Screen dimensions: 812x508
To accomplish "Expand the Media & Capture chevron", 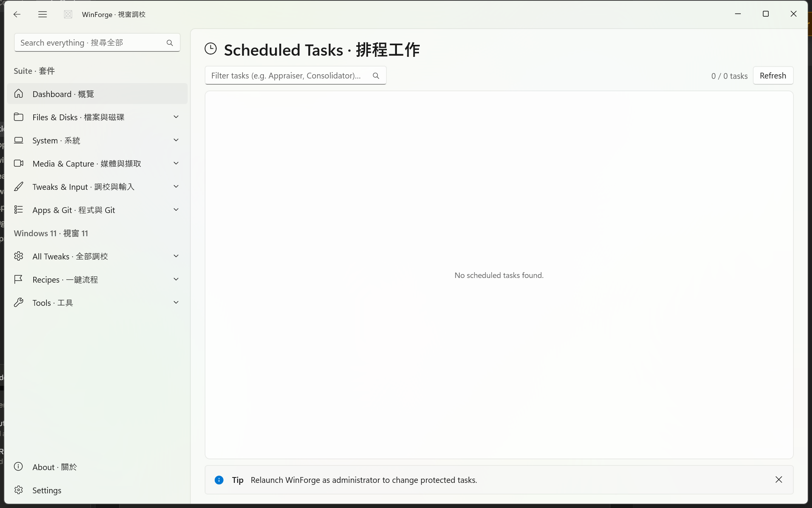I will coord(176,163).
